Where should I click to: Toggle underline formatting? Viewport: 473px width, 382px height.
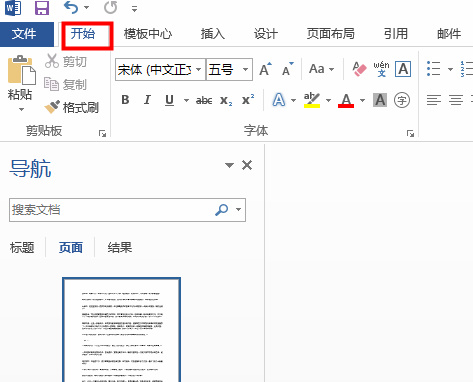coord(169,100)
